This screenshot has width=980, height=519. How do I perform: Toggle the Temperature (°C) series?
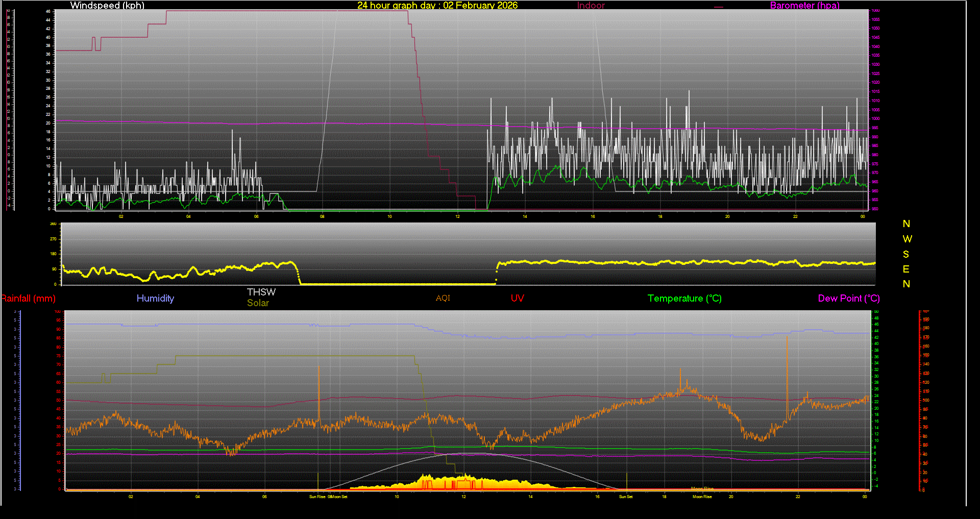coord(684,299)
